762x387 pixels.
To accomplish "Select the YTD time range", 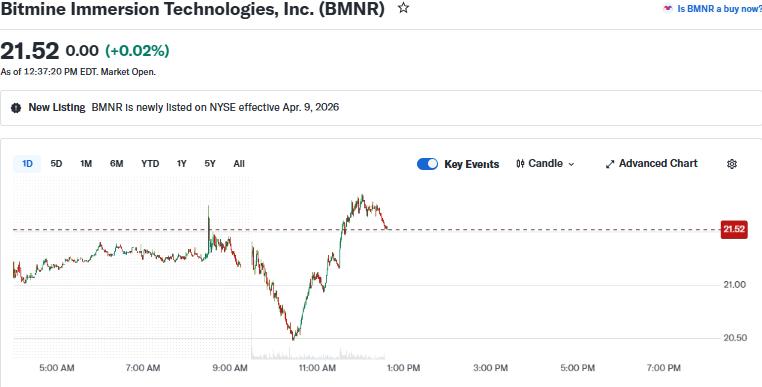I will tap(150, 164).
